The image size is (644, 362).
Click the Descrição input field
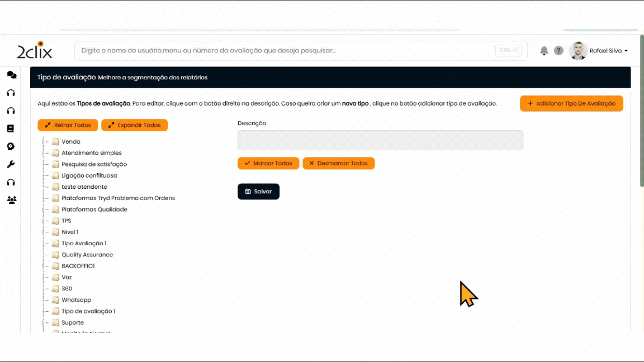(380, 140)
